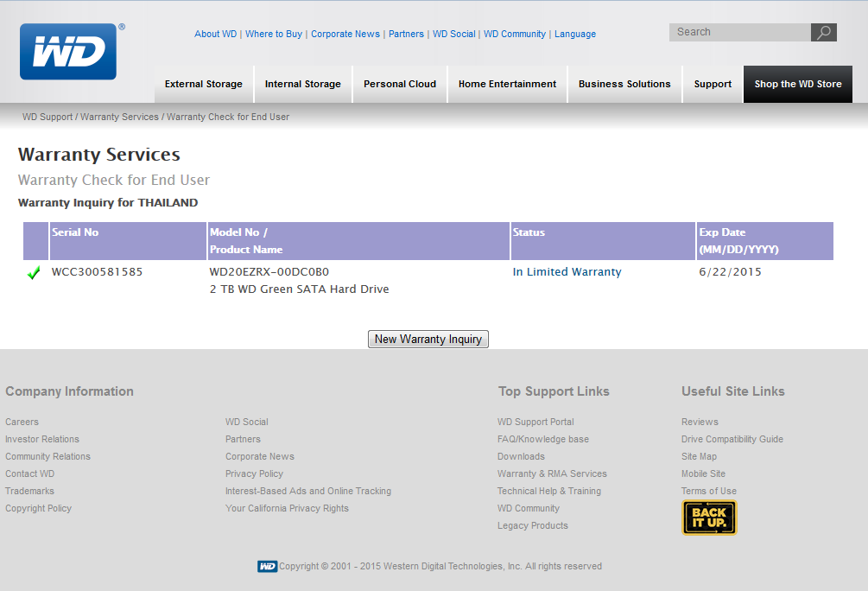Viewport: 868px width, 591px height.
Task: Open WD Support Portal link
Action: point(535,422)
